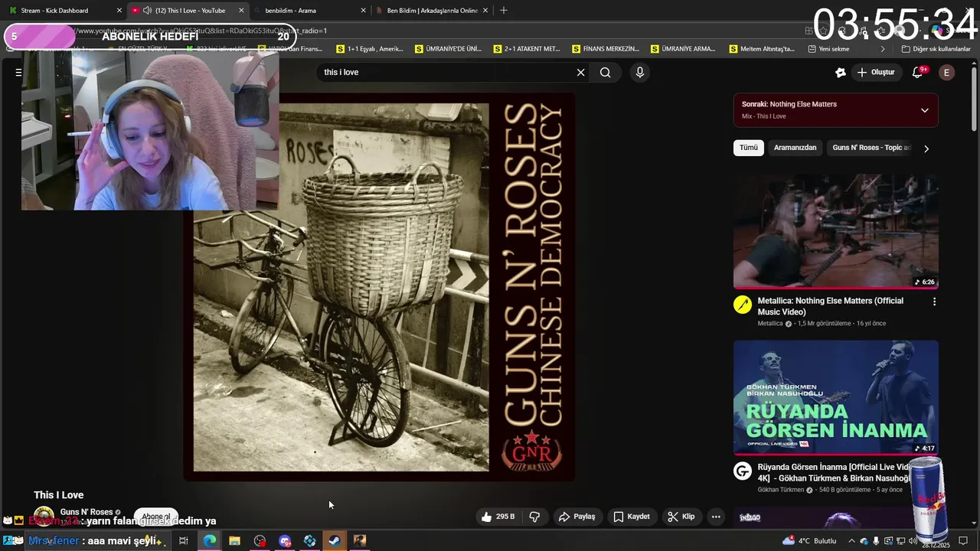Open a new browser tab with plus
This screenshot has width=980, height=551.
pyautogui.click(x=503, y=11)
